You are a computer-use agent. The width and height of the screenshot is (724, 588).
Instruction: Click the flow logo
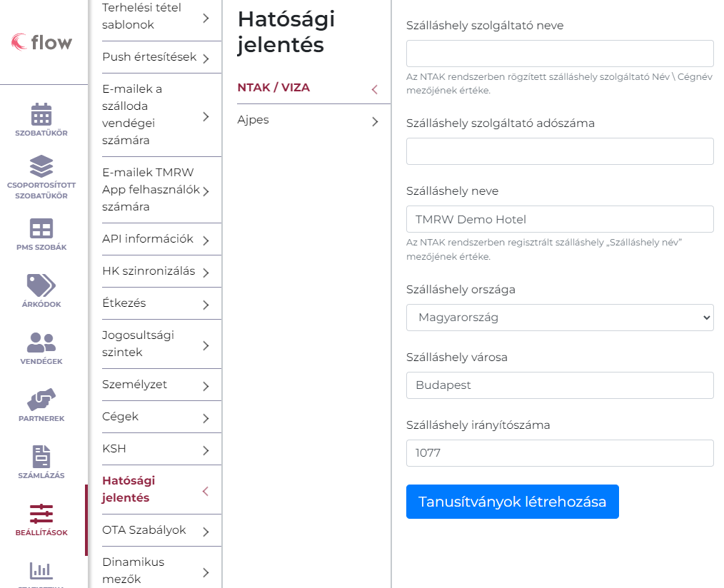pos(42,42)
